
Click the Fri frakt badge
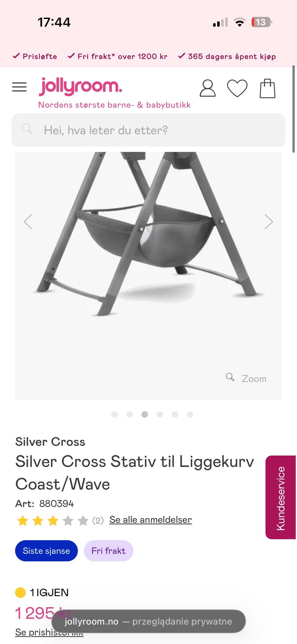109,551
